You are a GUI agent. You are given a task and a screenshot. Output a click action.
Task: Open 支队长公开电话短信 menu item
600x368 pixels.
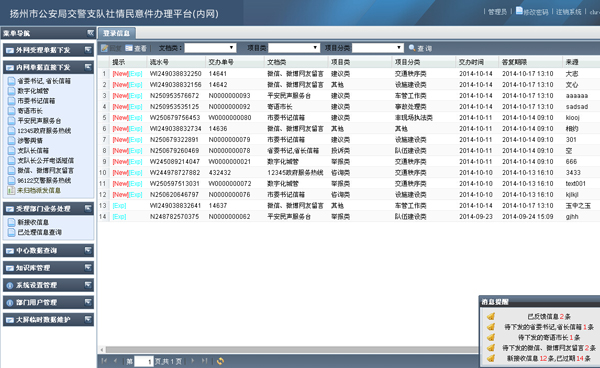pos(46,160)
